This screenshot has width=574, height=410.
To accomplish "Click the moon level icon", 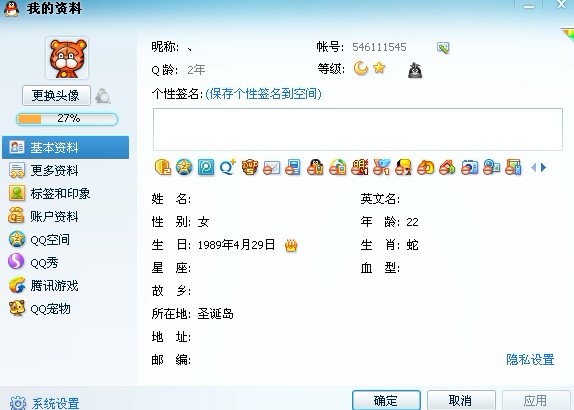I will pyautogui.click(x=361, y=68).
